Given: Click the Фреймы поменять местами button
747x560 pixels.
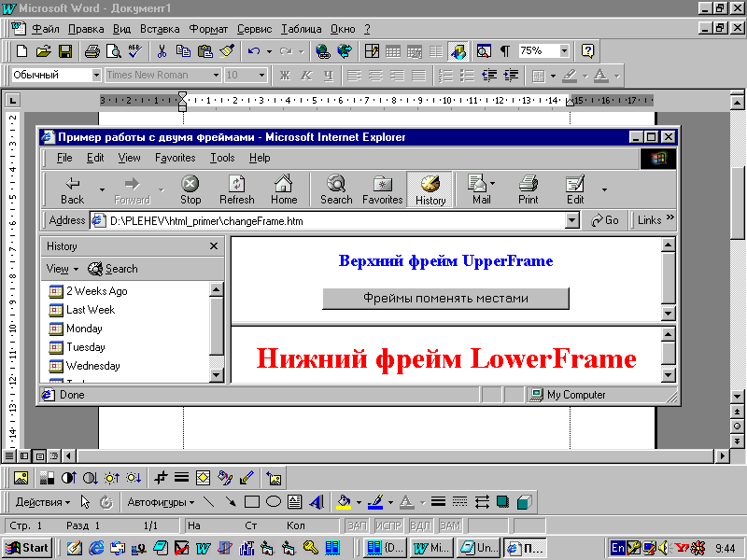Looking at the screenshot, I should (446, 299).
